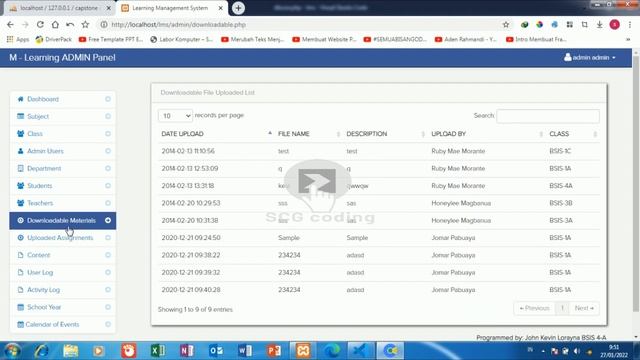Open the records per page dropdown
This screenshot has height=360, width=640.
pos(175,116)
